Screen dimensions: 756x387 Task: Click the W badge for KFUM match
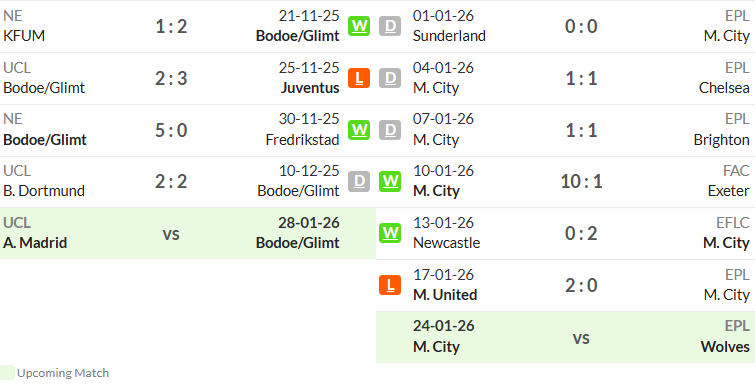(359, 26)
